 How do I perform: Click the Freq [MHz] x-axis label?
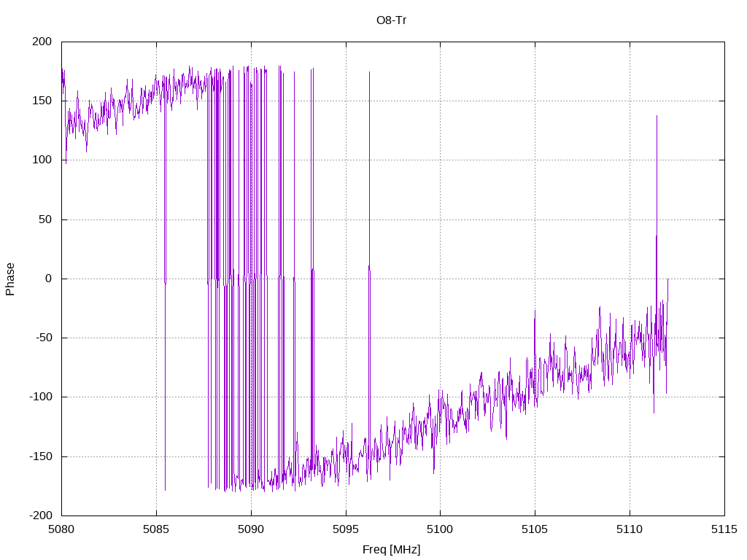click(391, 550)
